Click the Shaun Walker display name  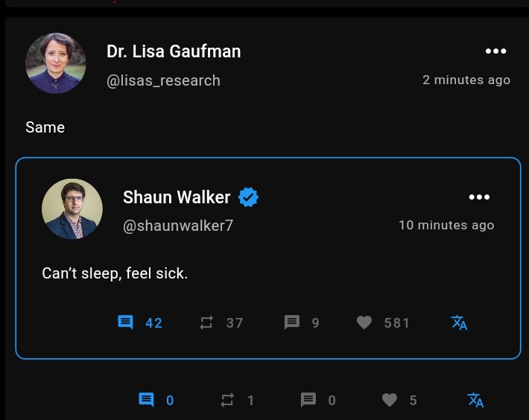tap(177, 197)
